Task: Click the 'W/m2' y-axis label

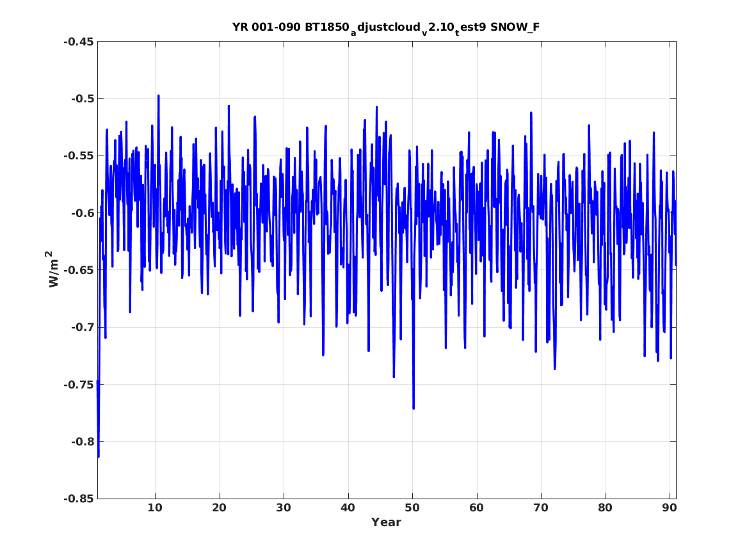Action: click(x=54, y=269)
